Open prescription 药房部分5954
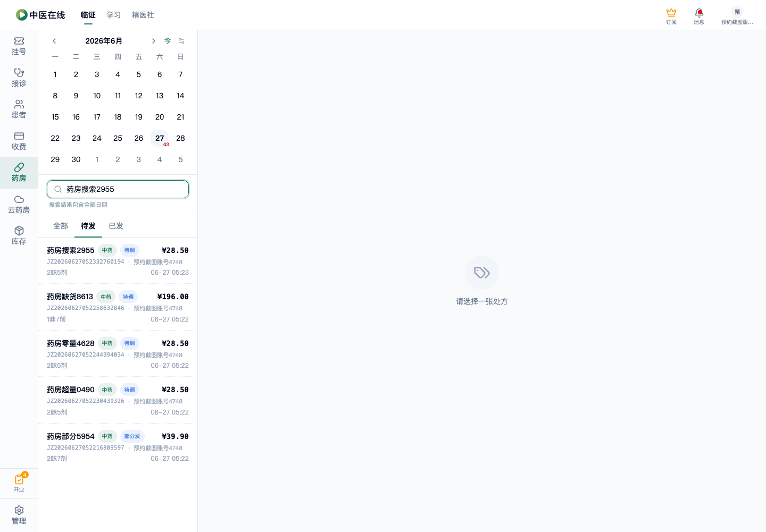 pyautogui.click(x=118, y=447)
